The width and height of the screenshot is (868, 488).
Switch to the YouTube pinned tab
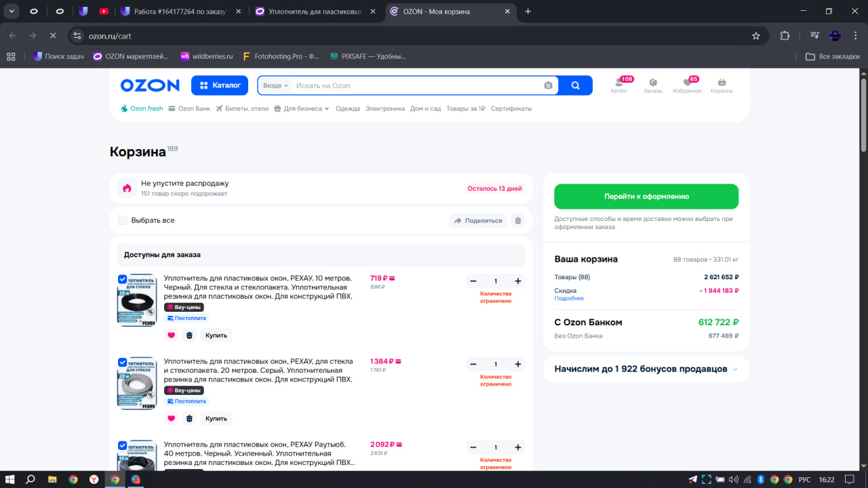pyautogui.click(x=104, y=11)
